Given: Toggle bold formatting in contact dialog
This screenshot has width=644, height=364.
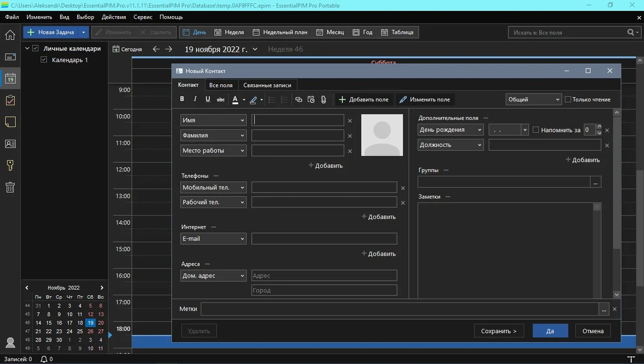Looking at the screenshot, I should (182, 99).
